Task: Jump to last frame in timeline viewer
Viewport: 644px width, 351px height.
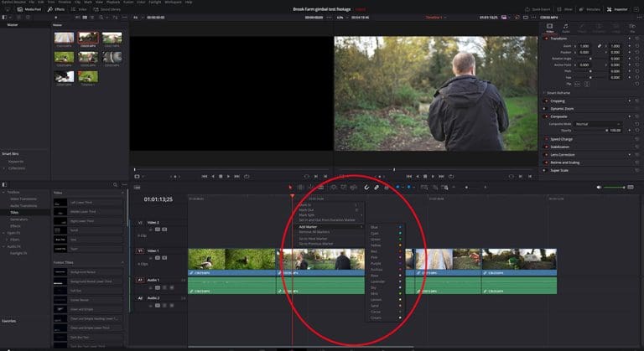Action: coord(442,176)
